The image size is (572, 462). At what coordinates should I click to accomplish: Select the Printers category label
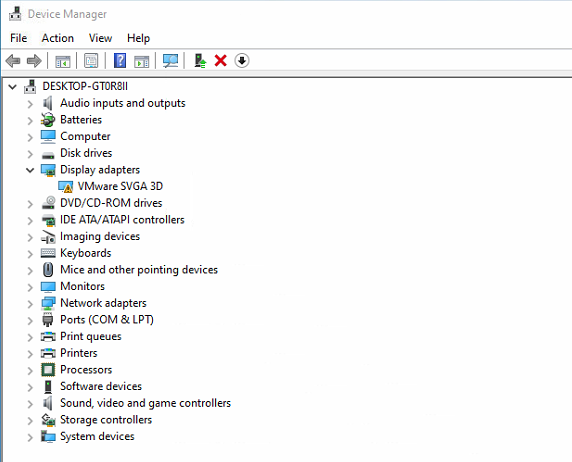click(79, 353)
